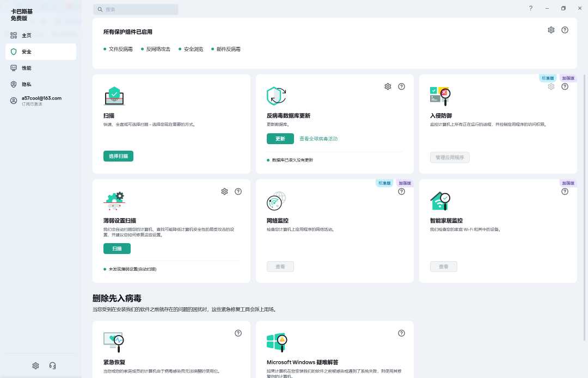Open the headset support icon
The height and width of the screenshot is (378, 588).
click(52, 365)
